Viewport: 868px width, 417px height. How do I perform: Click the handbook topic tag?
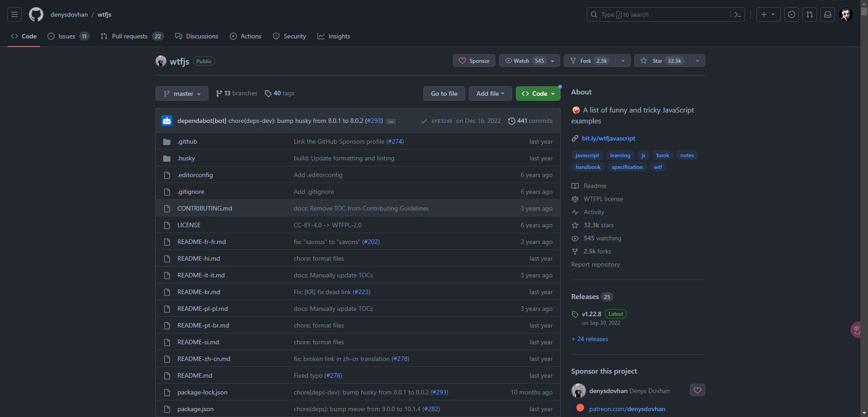pos(588,167)
